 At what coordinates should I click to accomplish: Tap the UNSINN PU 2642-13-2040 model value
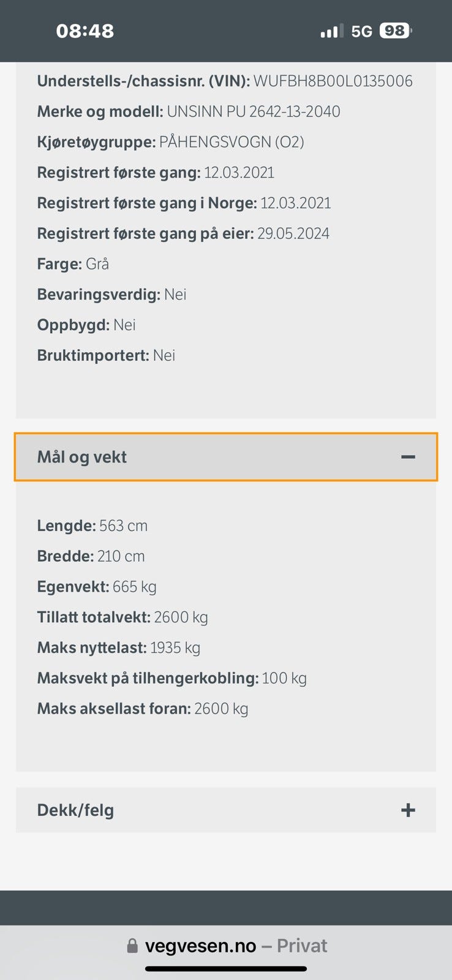(254, 111)
